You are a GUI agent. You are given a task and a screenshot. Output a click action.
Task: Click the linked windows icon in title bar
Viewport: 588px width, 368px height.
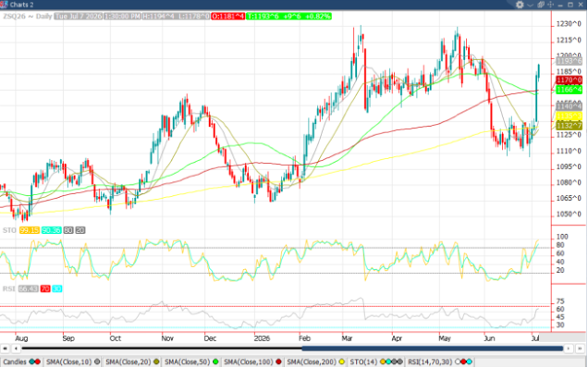pyautogui.click(x=540, y=5)
